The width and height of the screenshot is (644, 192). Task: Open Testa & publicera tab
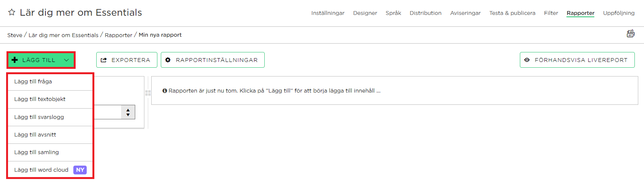click(x=512, y=13)
